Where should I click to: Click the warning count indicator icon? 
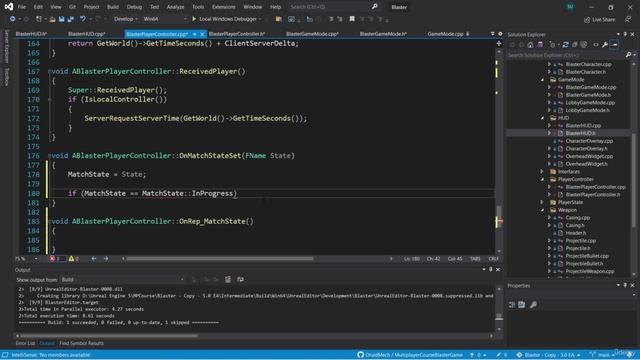coord(71,258)
